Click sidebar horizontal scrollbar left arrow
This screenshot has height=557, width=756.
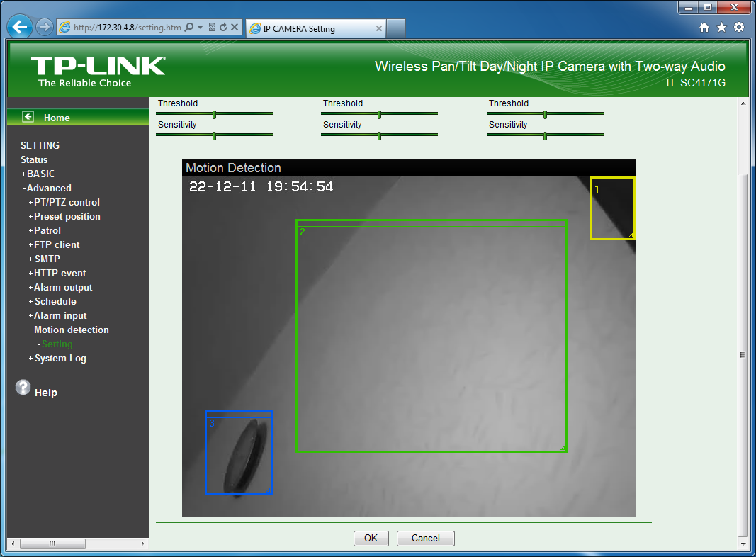(13, 544)
